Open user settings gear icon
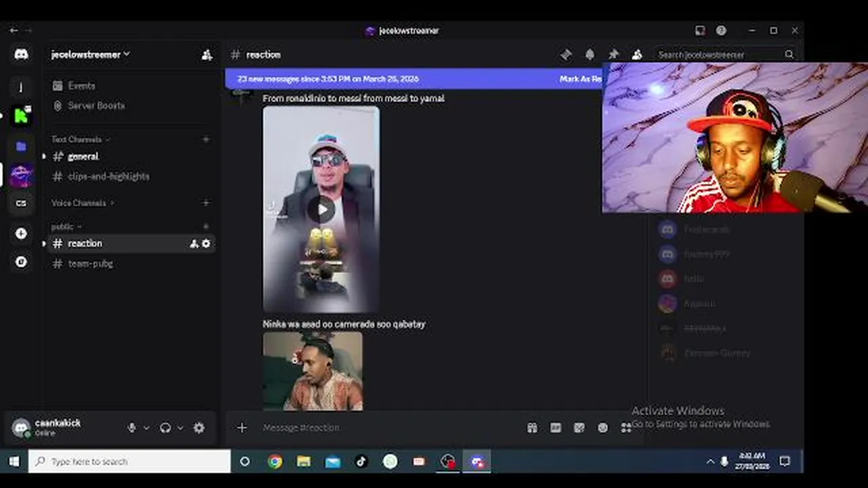This screenshot has height=488, width=868. 199,428
